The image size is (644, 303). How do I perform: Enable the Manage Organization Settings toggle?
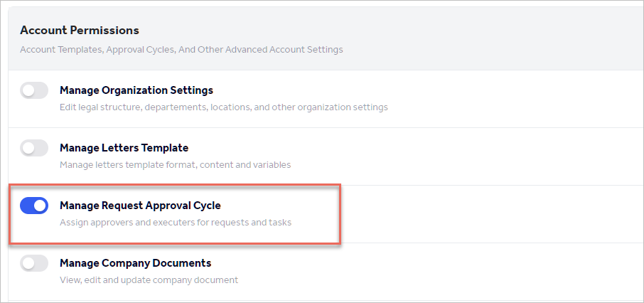(x=34, y=91)
